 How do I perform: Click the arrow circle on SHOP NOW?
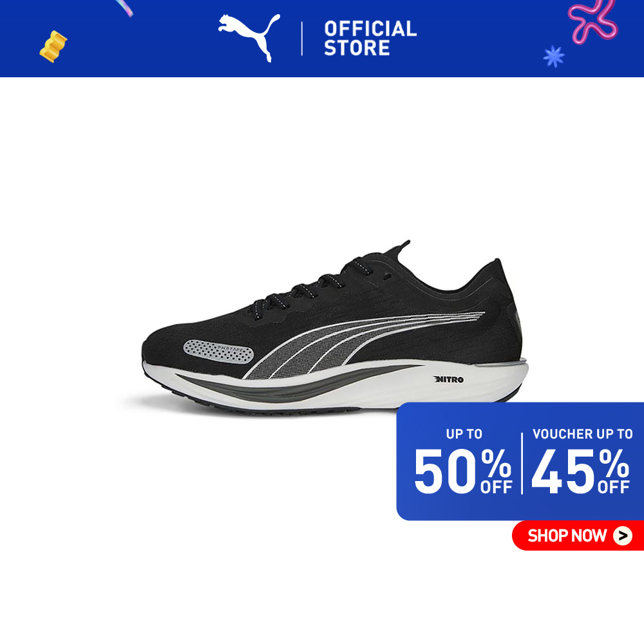tap(623, 536)
